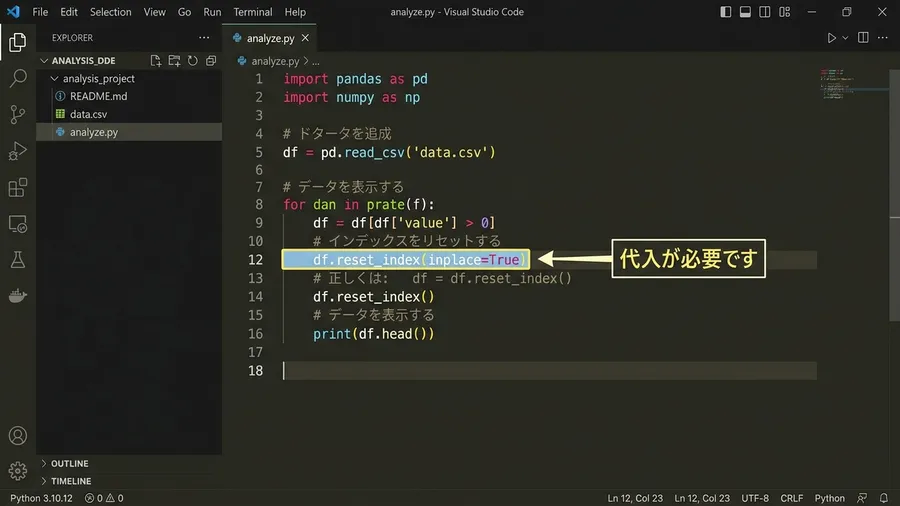This screenshot has width=900, height=506.
Task: Open the Selection menu
Action: [x=110, y=11]
